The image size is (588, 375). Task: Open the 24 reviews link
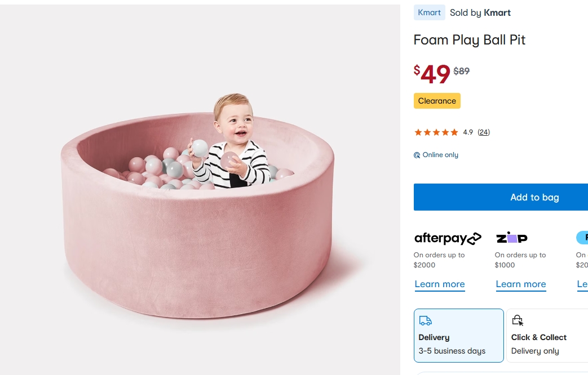pyautogui.click(x=484, y=132)
